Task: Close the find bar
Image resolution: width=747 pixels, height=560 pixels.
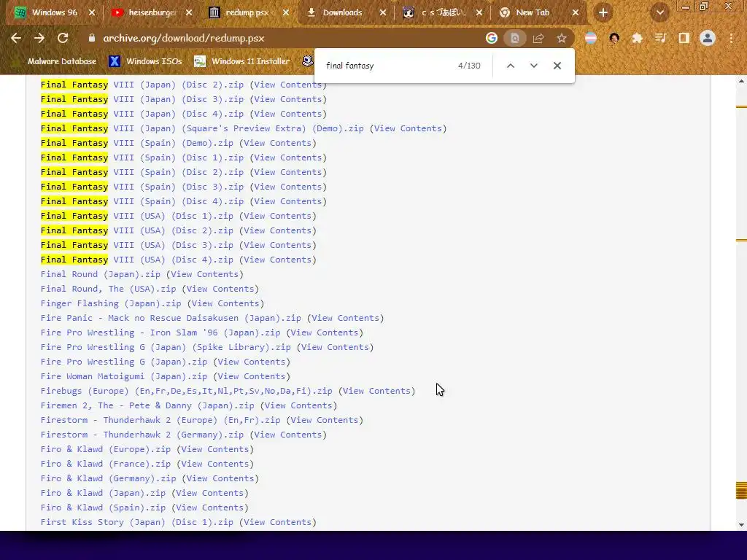Action: pyautogui.click(x=557, y=66)
